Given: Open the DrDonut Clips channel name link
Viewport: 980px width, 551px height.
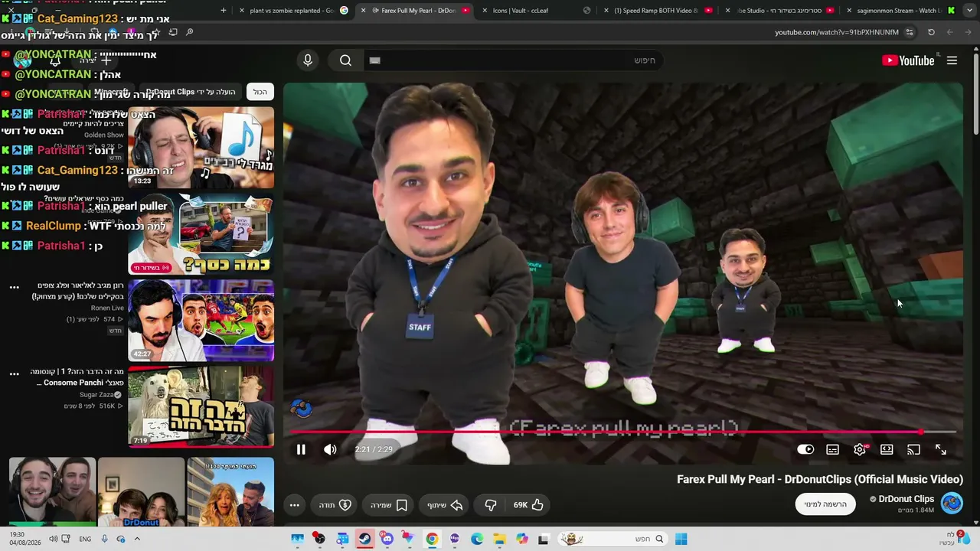Looking at the screenshot, I should 906,499.
